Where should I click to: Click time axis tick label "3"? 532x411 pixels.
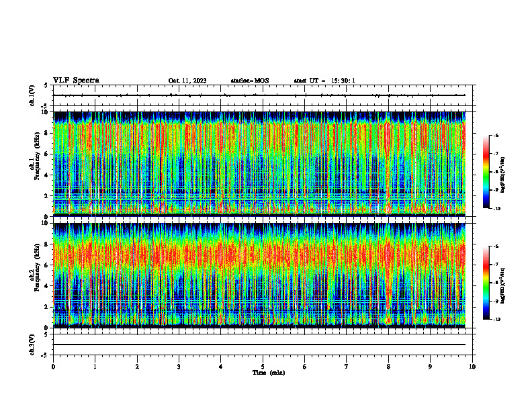179,367
